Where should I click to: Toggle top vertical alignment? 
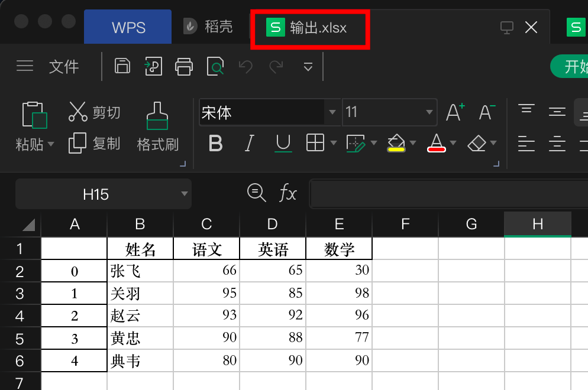point(526,109)
